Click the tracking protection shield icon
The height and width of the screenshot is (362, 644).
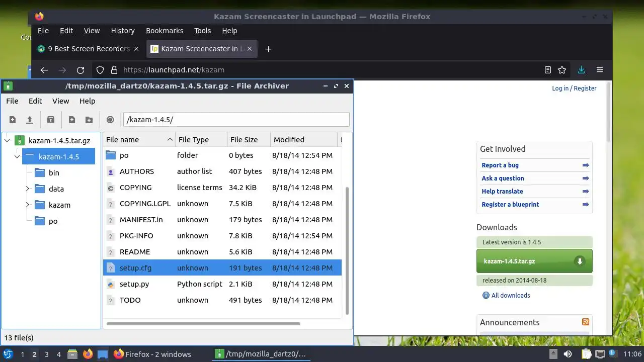(100, 70)
